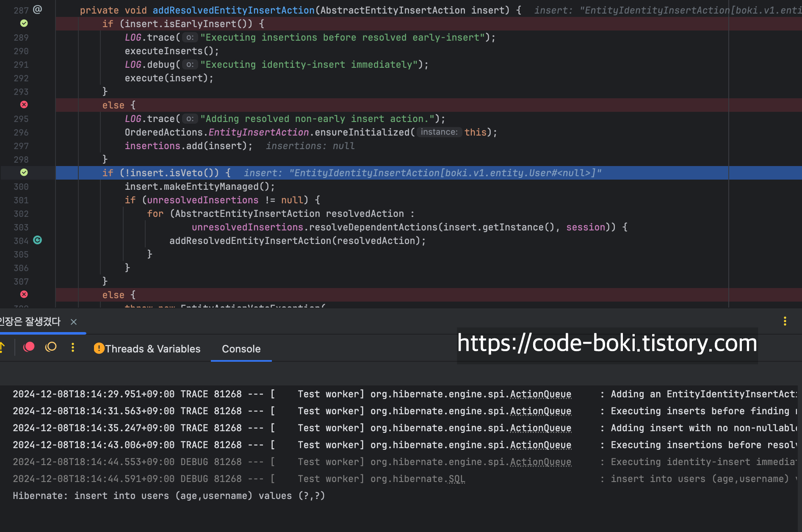The height and width of the screenshot is (532, 802).
Task: Click resolveDependentActions call on line 303
Action: click(373, 227)
